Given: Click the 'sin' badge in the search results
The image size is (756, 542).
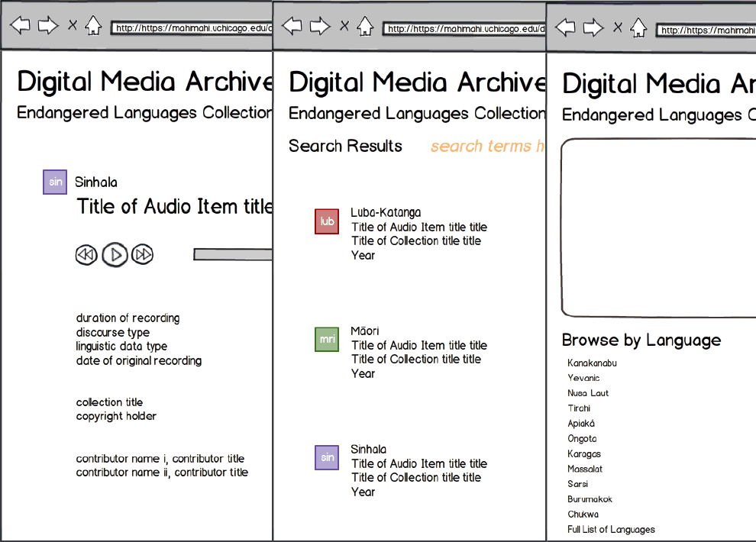Looking at the screenshot, I should [327, 458].
